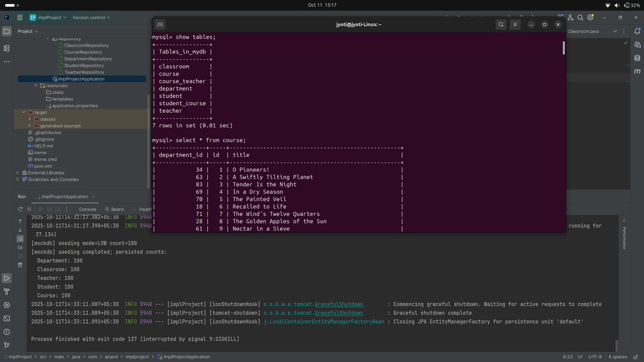Click the first GracefulShutdown link in console
The image size is (644, 362).
click(x=339, y=304)
